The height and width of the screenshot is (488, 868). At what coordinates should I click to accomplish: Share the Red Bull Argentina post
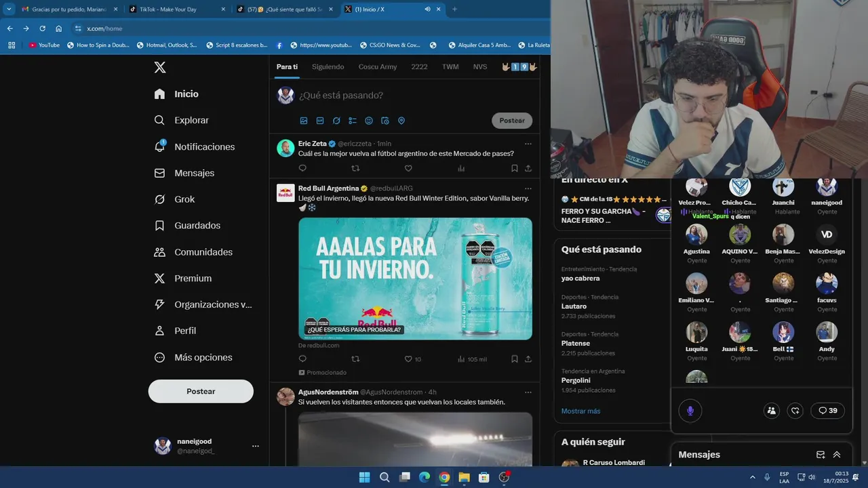tap(528, 359)
